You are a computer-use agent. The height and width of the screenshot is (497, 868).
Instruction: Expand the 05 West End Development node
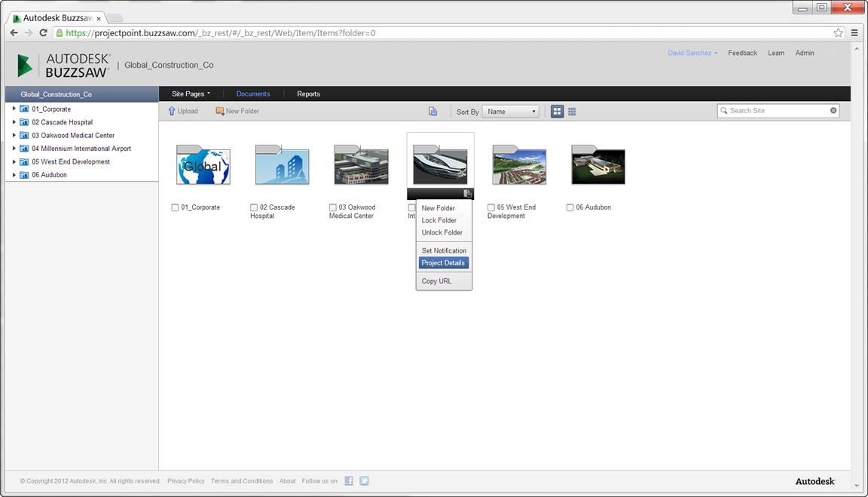click(14, 162)
